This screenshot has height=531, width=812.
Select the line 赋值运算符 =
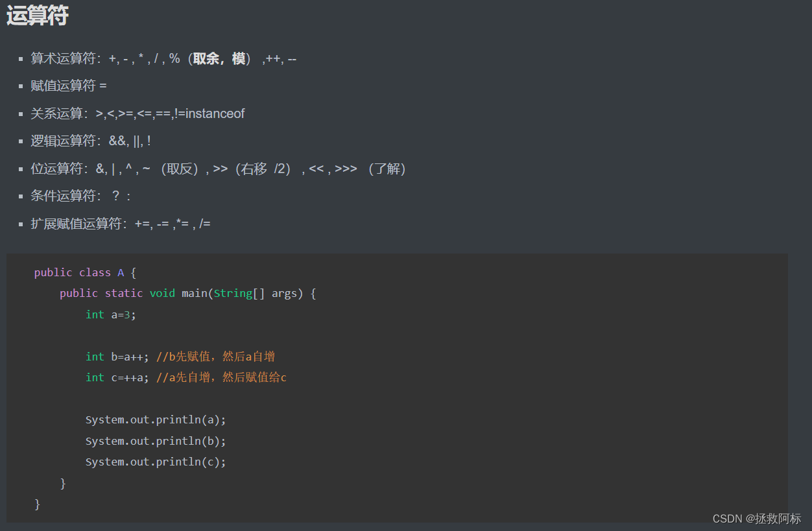coord(69,86)
